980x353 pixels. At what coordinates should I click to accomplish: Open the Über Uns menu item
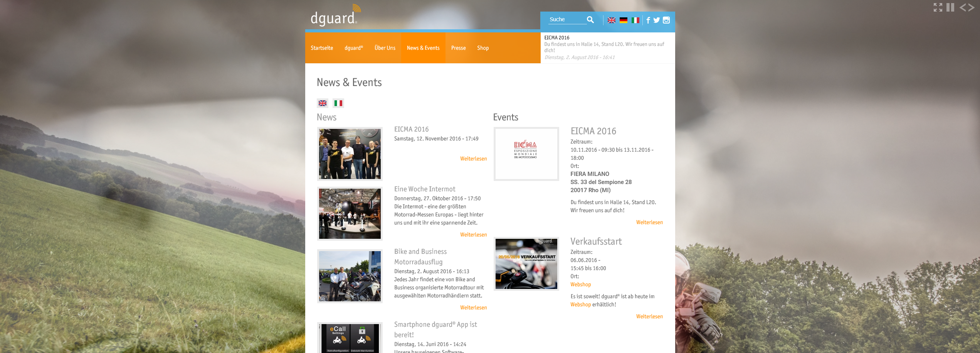[x=385, y=48]
